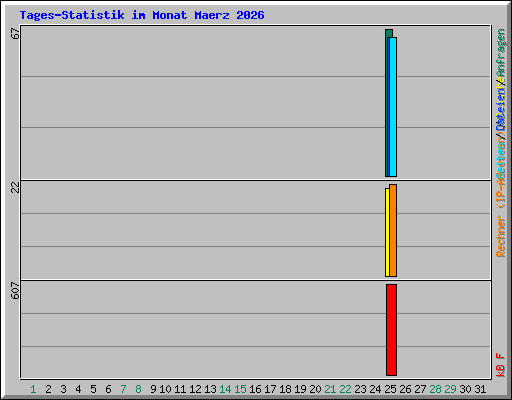Click day label 31 on x-axis
The height and width of the screenshot is (400, 512).
pos(480,389)
